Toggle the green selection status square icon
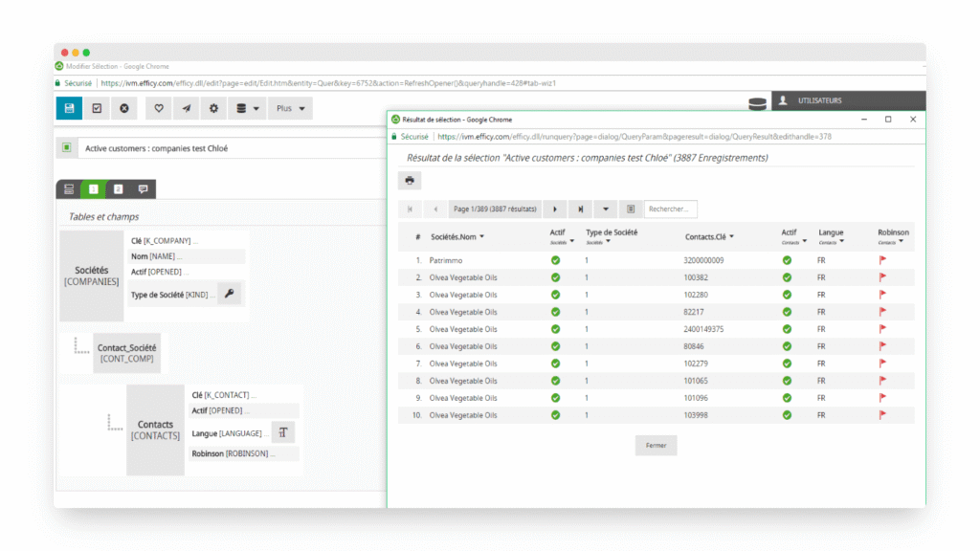Screen dimensions: 980x551 [66, 148]
